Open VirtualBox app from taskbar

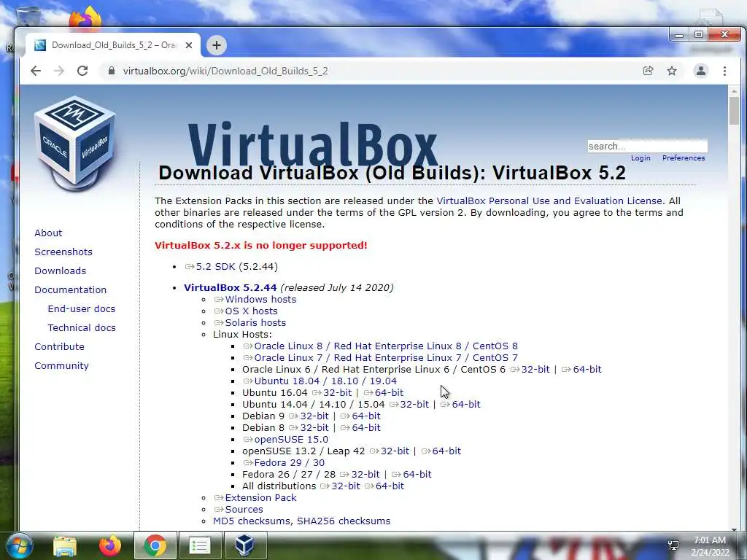coord(244,545)
